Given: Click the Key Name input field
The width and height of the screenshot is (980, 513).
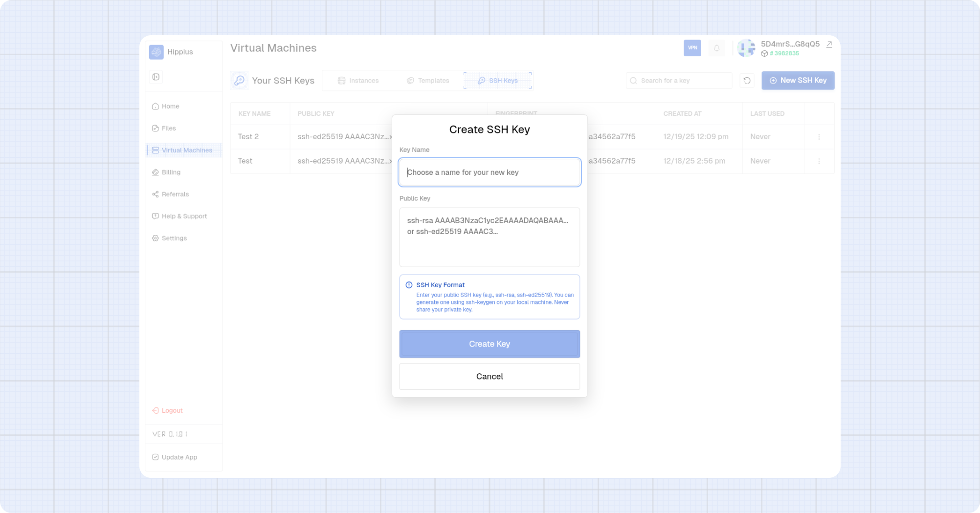Looking at the screenshot, I should click(x=489, y=172).
